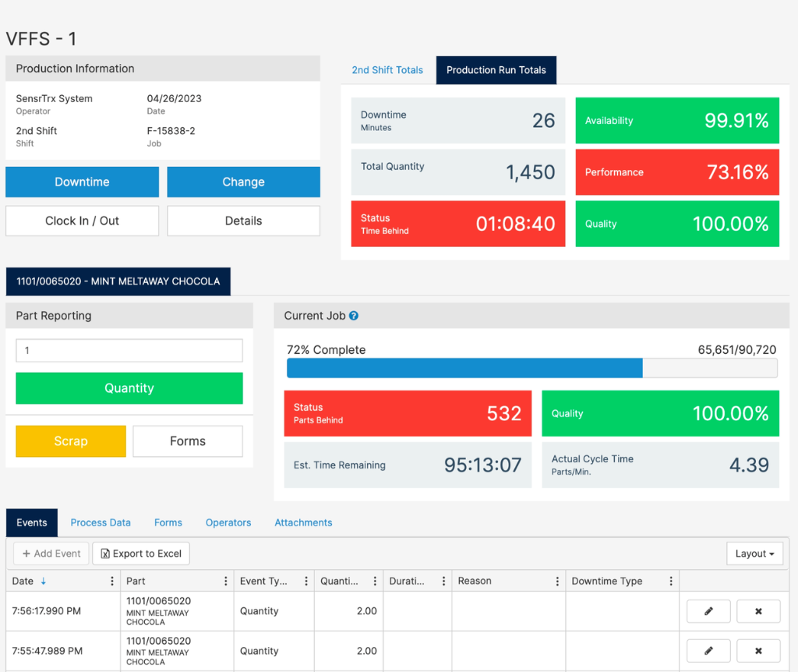The image size is (798, 672).
Task: Open the Part column options menu
Action: (226, 581)
